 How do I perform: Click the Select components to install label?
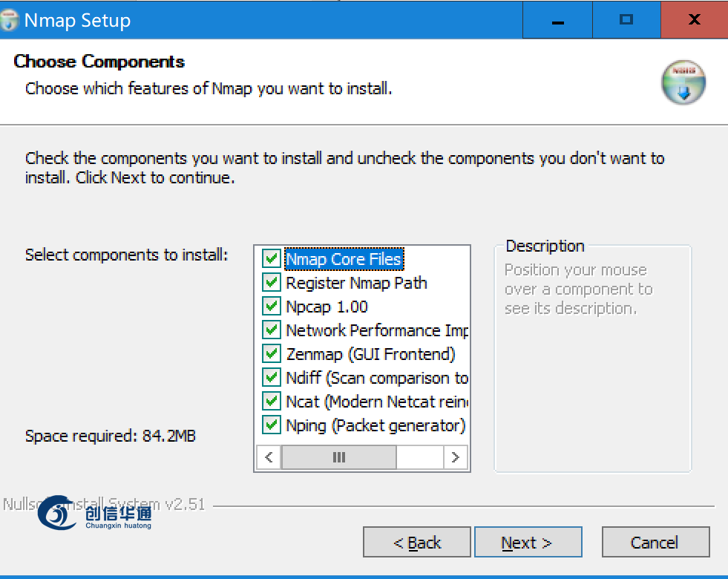tap(126, 255)
